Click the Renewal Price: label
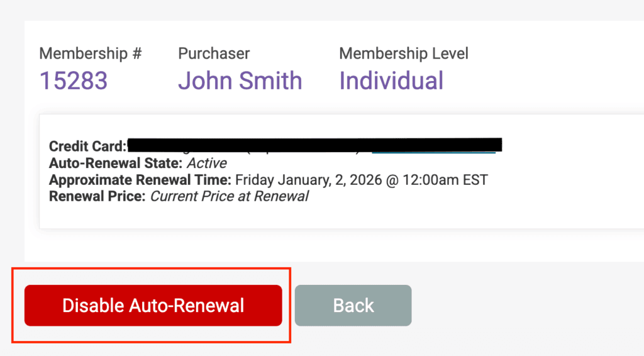Viewport: 644px width, 356px height. 97,196
